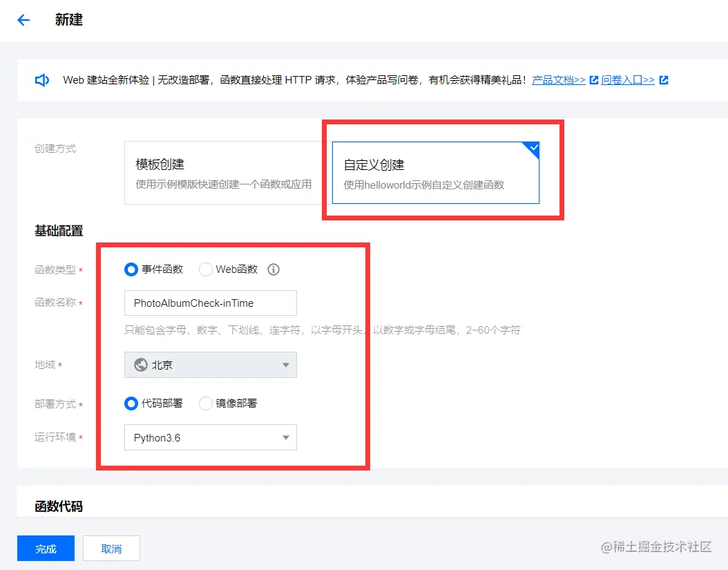Select the Web函数 radio button

coord(207,269)
